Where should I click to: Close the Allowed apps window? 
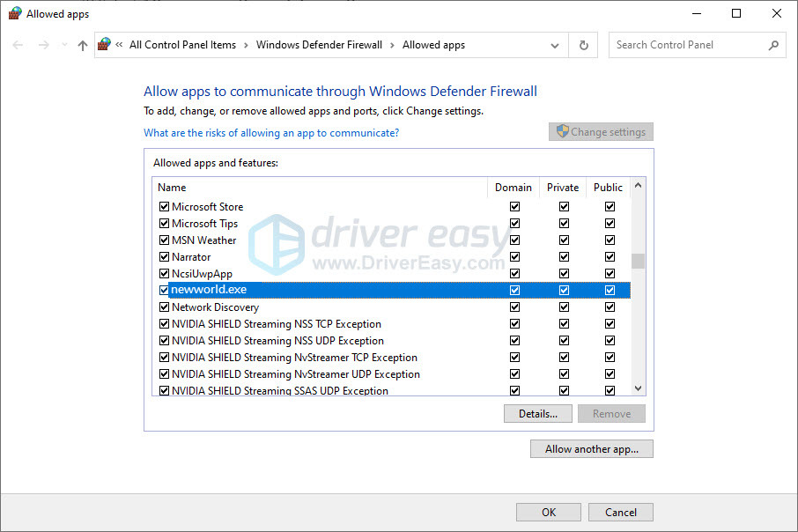coord(777,13)
